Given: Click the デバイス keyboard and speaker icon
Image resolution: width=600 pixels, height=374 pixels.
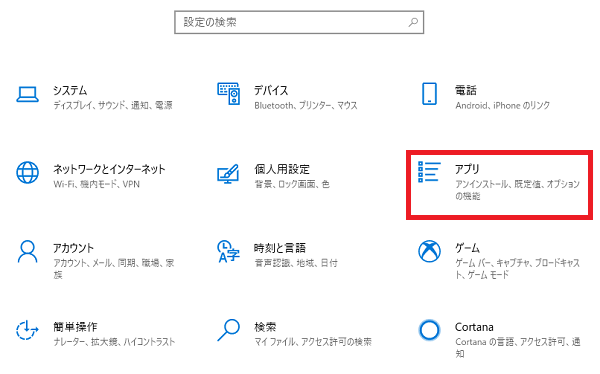Looking at the screenshot, I should pos(228,93).
